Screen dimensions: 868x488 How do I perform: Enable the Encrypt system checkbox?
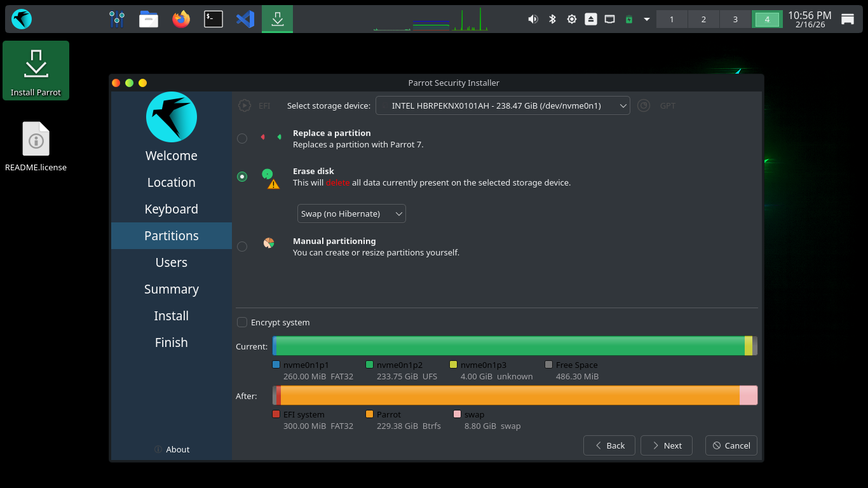point(242,322)
